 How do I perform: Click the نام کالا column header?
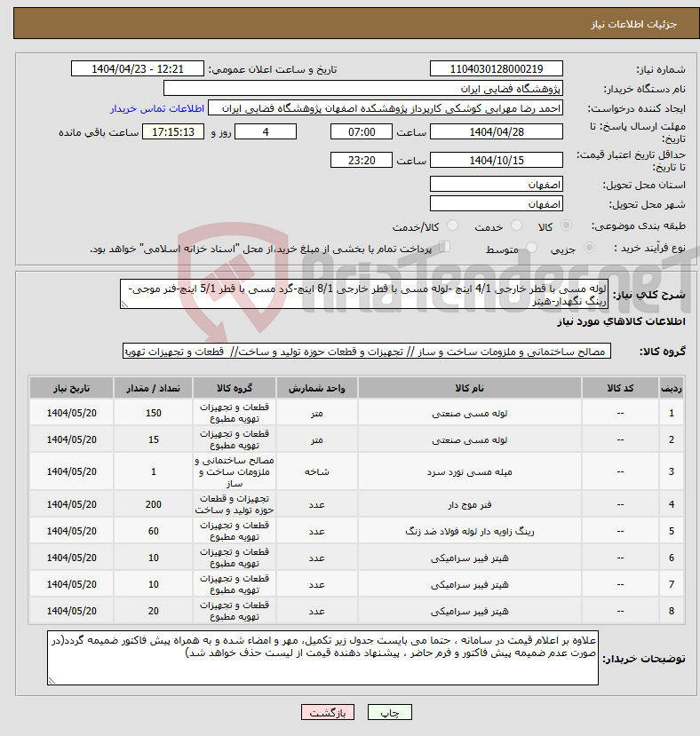(470, 388)
